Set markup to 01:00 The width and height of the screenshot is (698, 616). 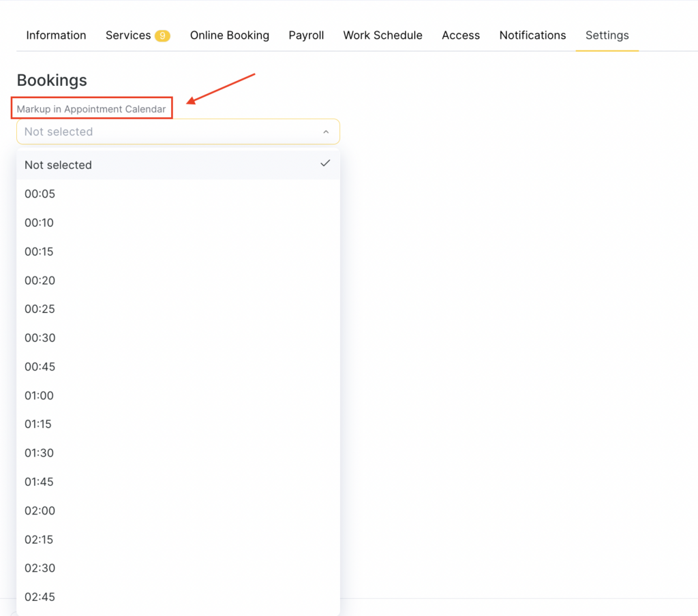point(40,396)
